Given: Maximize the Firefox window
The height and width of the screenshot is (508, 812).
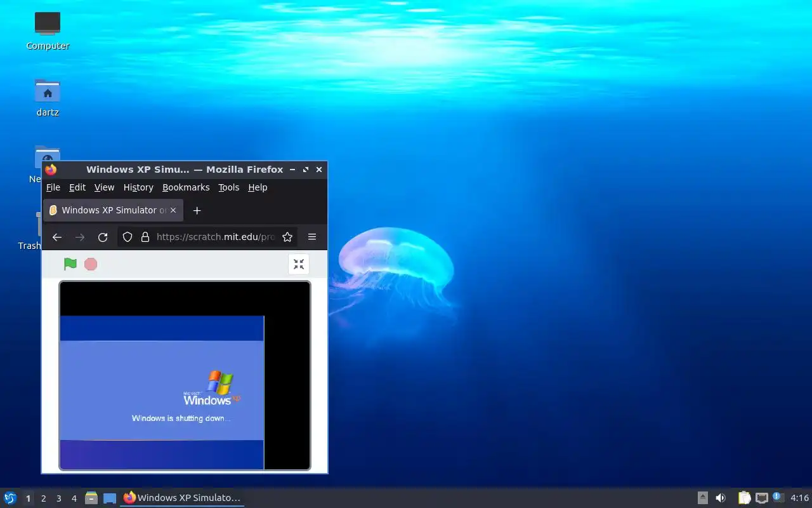Looking at the screenshot, I should (306, 170).
